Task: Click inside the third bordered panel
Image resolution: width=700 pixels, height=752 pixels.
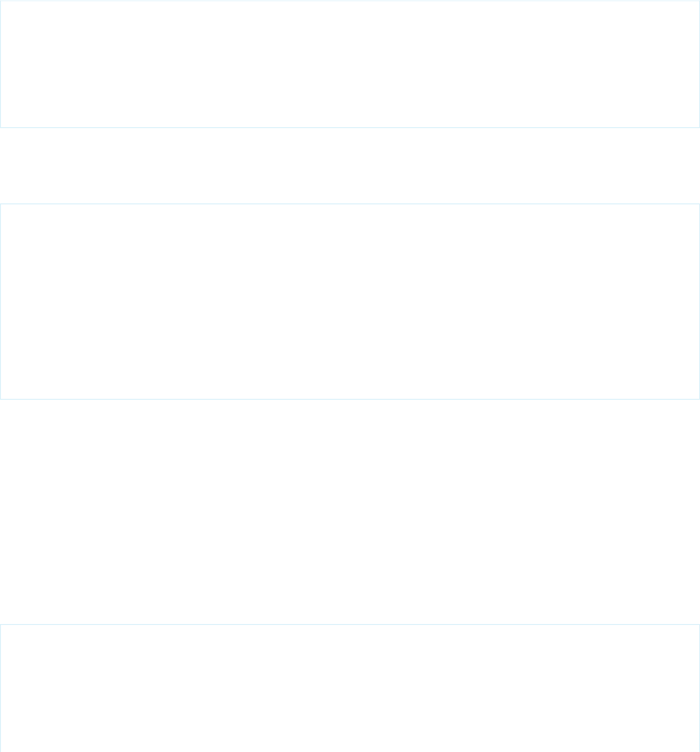Action: click(350, 688)
